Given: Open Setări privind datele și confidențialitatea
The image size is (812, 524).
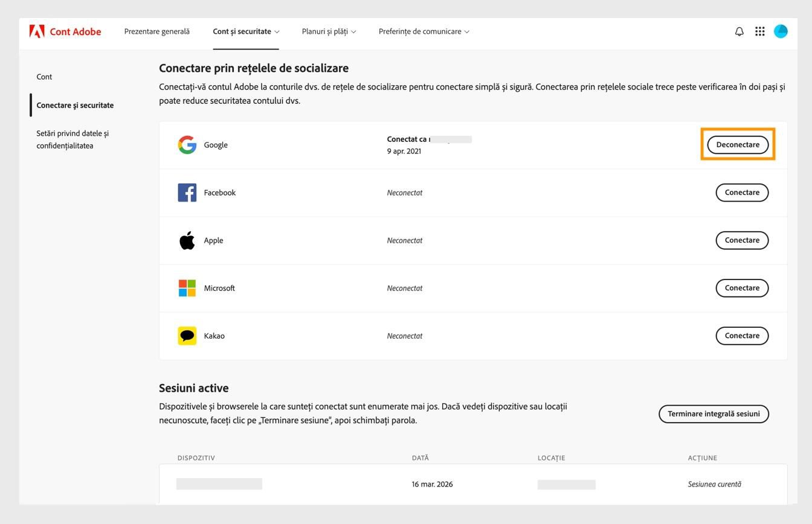Looking at the screenshot, I should click(72, 139).
